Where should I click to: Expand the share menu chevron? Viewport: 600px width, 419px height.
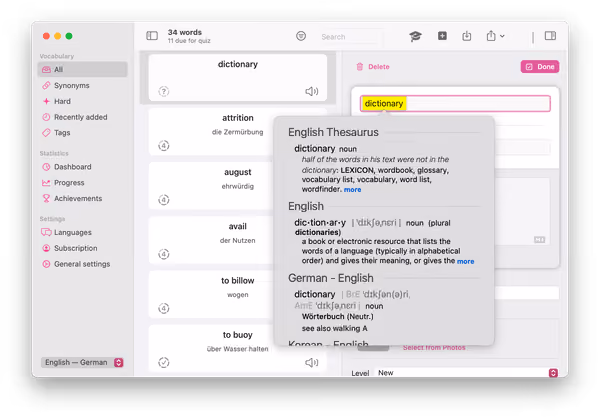point(502,36)
